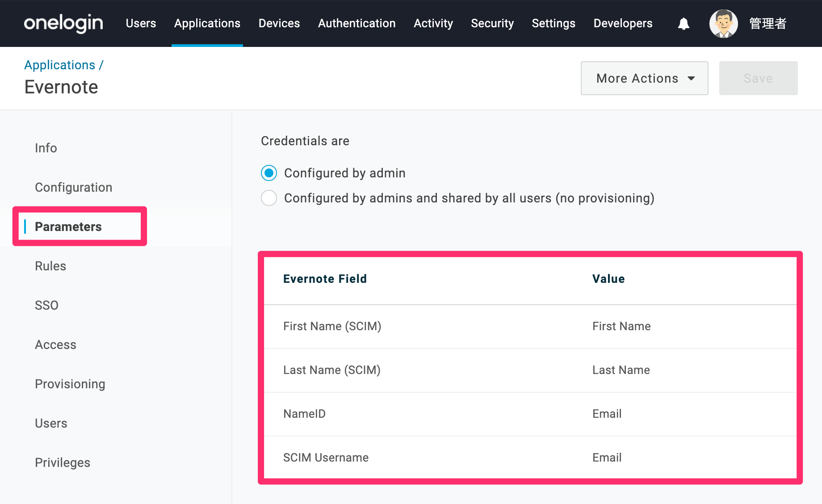This screenshot has height=504, width=822.
Task: Open the Activity navigation menu
Action: [x=433, y=23]
